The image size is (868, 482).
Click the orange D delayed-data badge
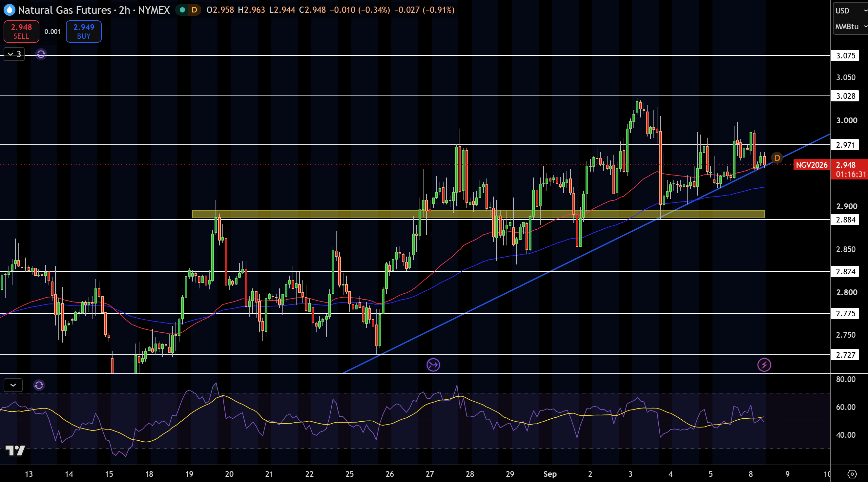pyautogui.click(x=194, y=10)
